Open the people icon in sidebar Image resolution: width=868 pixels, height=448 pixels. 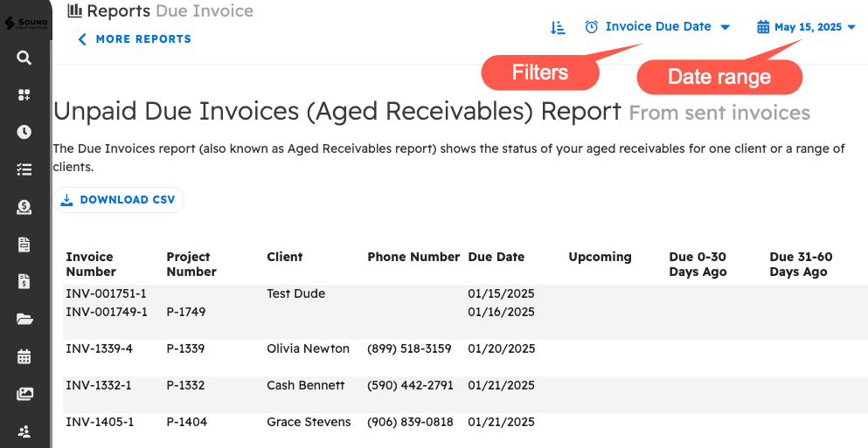[x=24, y=431]
